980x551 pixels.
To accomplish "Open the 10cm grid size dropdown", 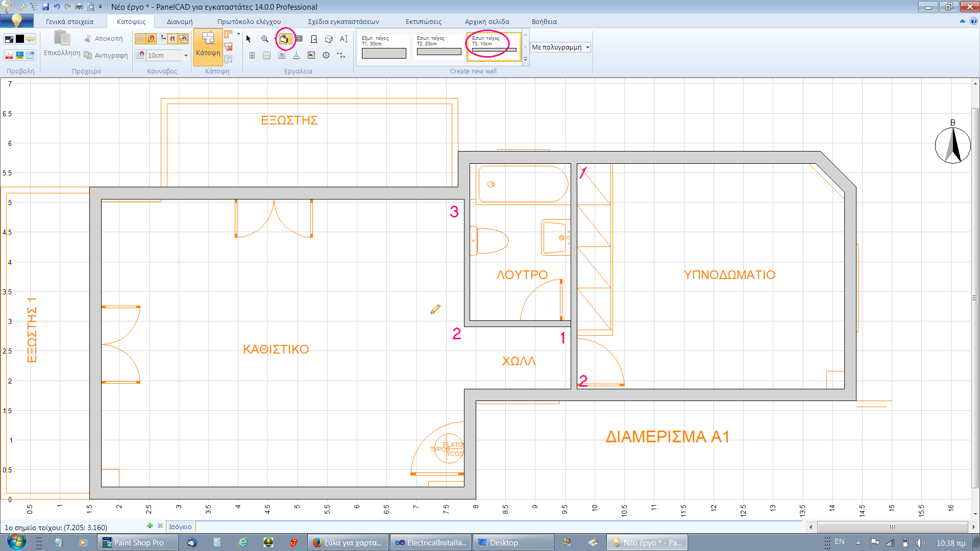I will [x=186, y=55].
